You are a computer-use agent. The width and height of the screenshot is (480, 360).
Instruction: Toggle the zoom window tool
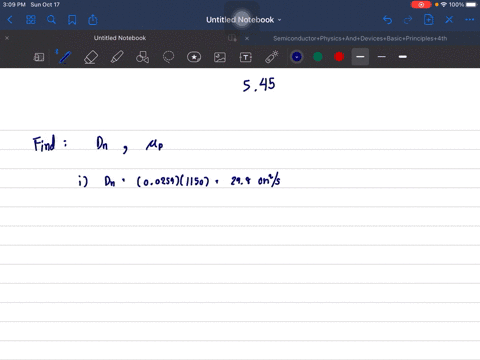point(39,57)
